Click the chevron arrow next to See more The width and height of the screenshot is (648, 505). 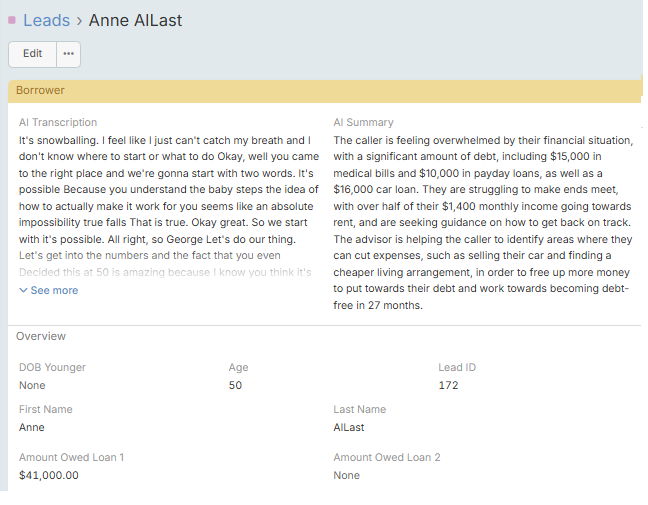tap(23, 291)
